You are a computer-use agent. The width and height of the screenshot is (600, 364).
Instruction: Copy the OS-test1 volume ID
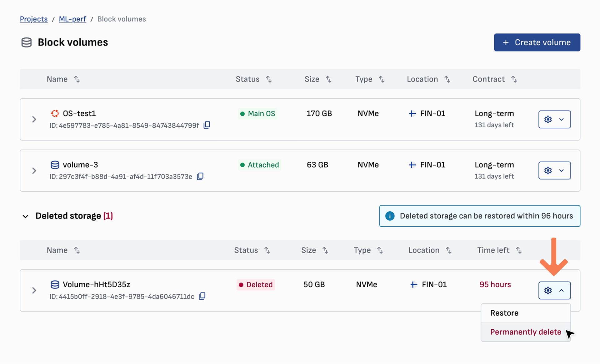tap(207, 125)
